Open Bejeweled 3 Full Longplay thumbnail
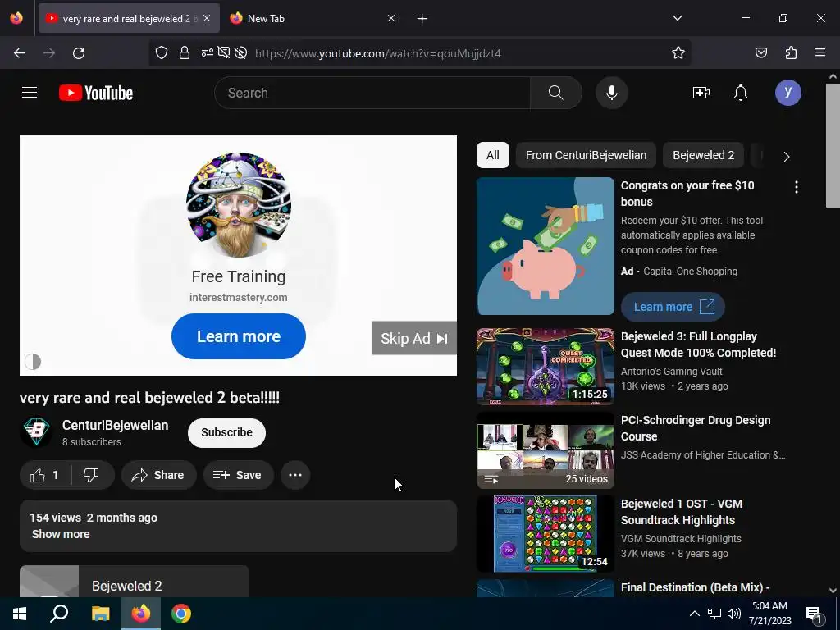The height and width of the screenshot is (630, 840). pyautogui.click(x=546, y=366)
